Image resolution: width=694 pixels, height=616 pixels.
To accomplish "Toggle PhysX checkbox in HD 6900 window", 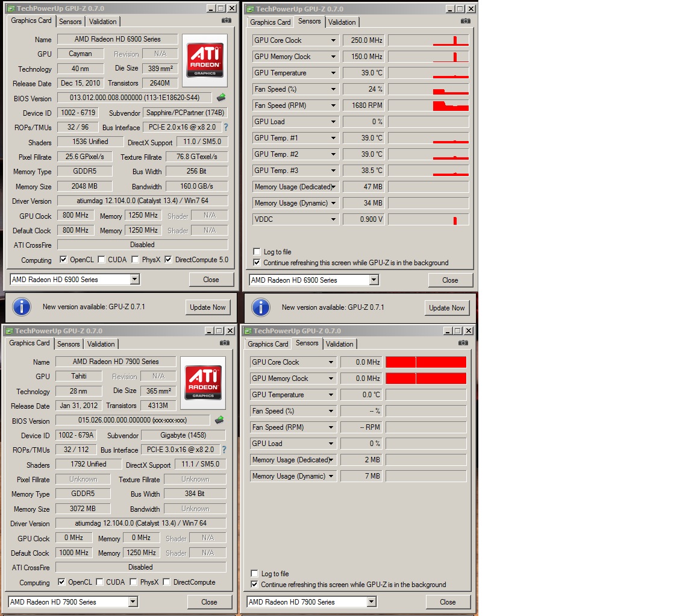I will pyautogui.click(x=135, y=260).
